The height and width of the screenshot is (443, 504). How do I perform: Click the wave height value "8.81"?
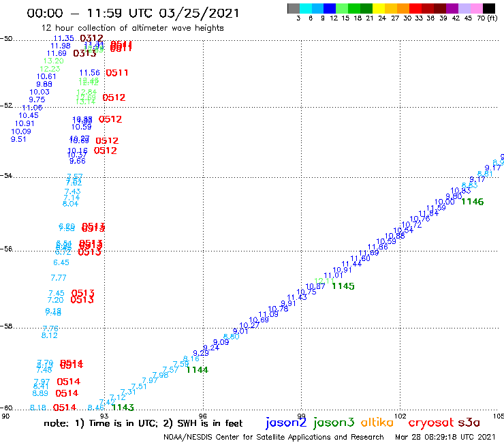[x=485, y=174]
